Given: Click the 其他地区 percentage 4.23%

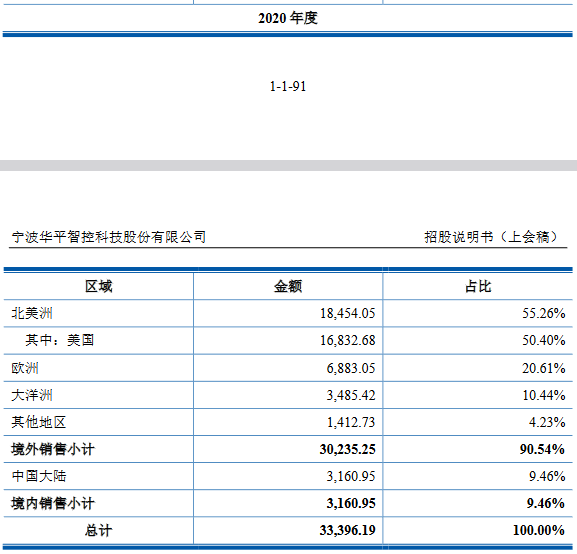Looking at the screenshot, I should point(547,422).
